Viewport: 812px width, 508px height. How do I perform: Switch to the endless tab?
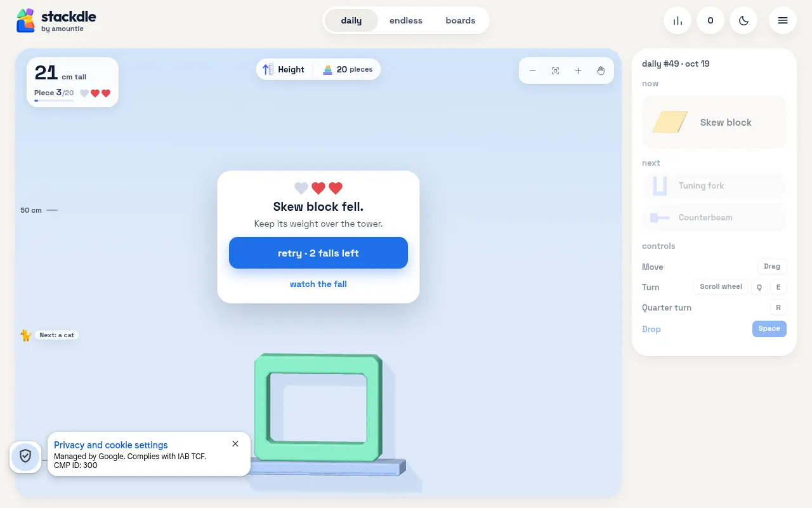click(x=406, y=20)
